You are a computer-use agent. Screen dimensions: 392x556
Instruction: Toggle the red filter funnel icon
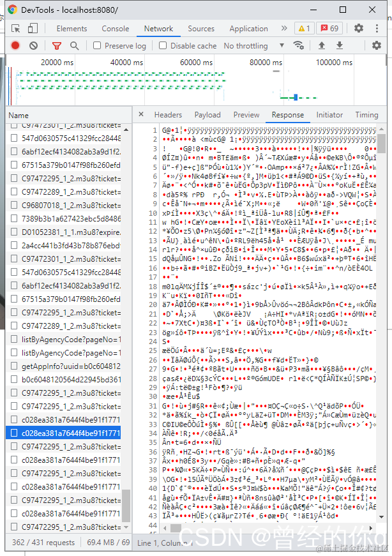[x=56, y=46]
